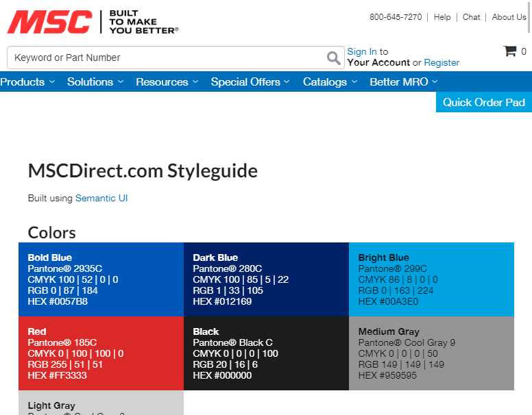The width and height of the screenshot is (532, 415).
Task: Open the About Us link
Action: point(509,17)
